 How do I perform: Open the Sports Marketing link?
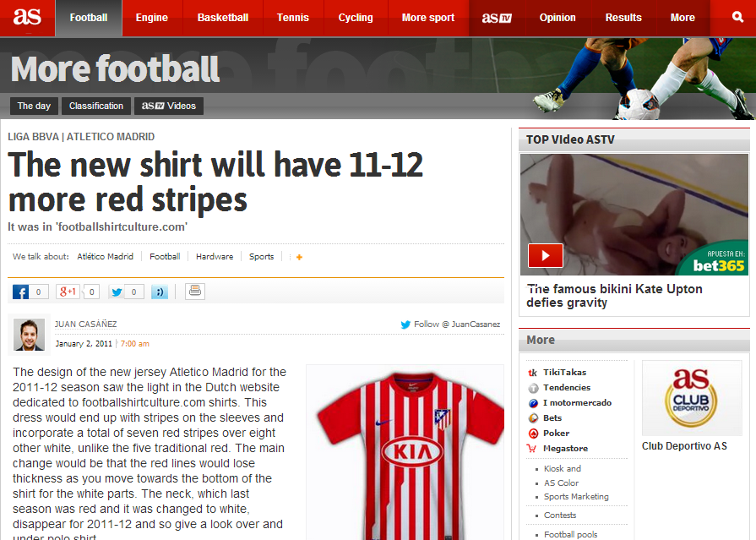pos(576,497)
